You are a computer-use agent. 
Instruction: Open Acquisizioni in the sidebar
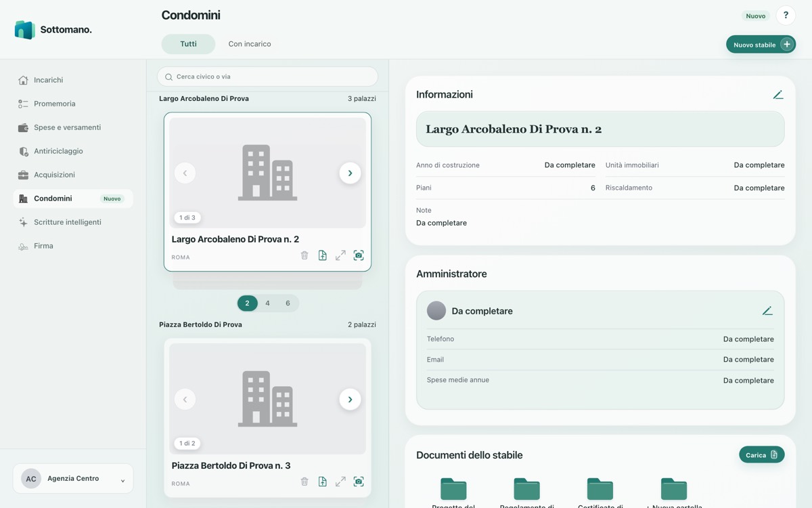(x=73, y=175)
